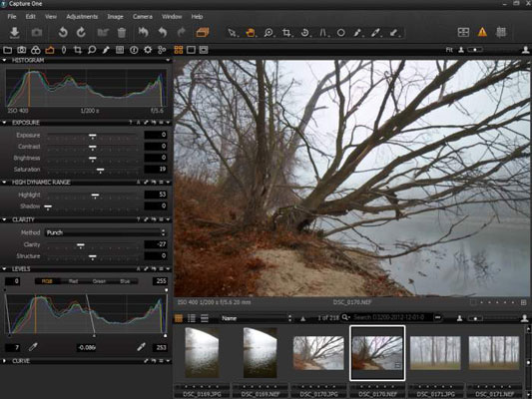Click the Import images icon

(x=15, y=33)
